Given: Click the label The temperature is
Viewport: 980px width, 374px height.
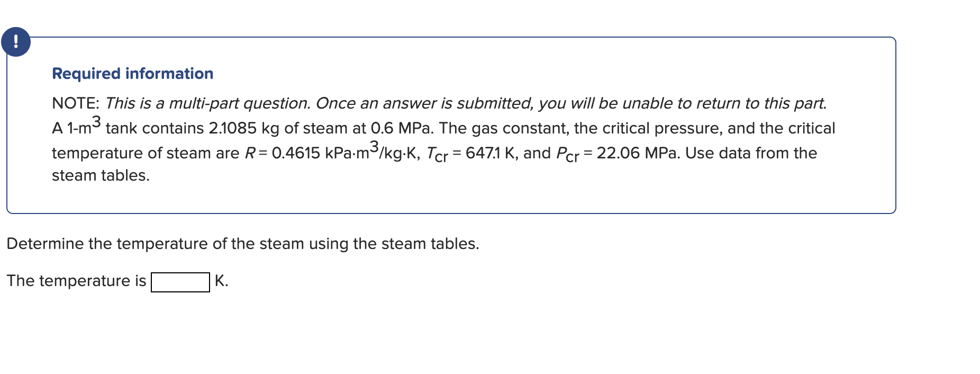Looking at the screenshot, I should tap(77, 281).
